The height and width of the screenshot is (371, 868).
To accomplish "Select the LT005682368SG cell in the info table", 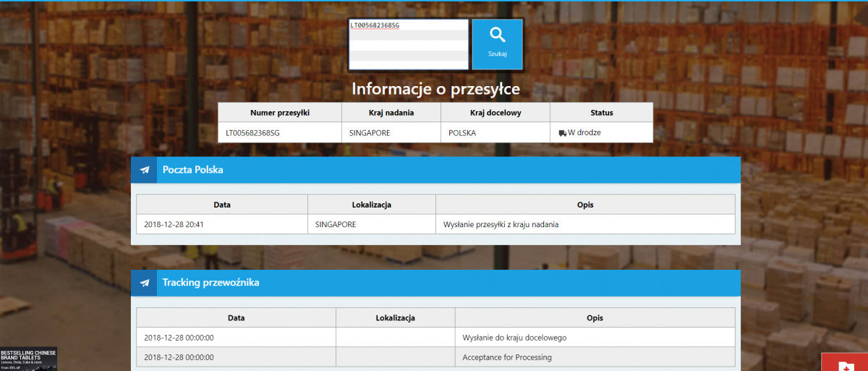I will (280, 133).
